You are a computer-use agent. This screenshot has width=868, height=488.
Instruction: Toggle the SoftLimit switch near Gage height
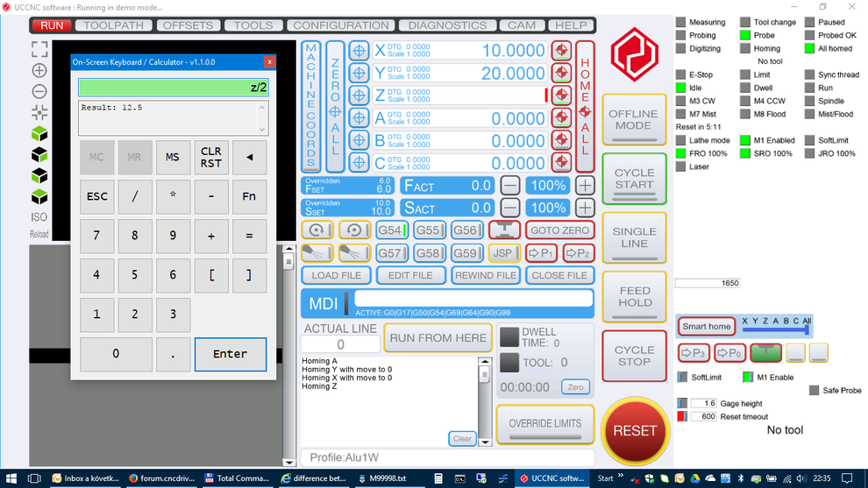683,378
